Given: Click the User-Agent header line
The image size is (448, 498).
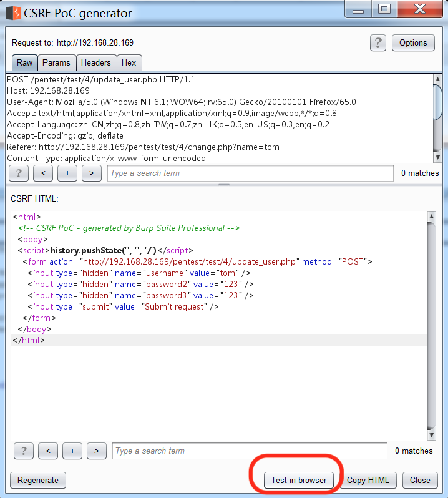Looking at the screenshot, I should 182,102.
